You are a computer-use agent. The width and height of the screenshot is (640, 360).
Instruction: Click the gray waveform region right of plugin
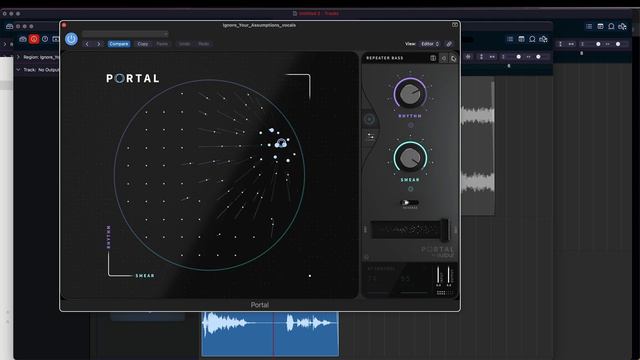(x=478, y=147)
